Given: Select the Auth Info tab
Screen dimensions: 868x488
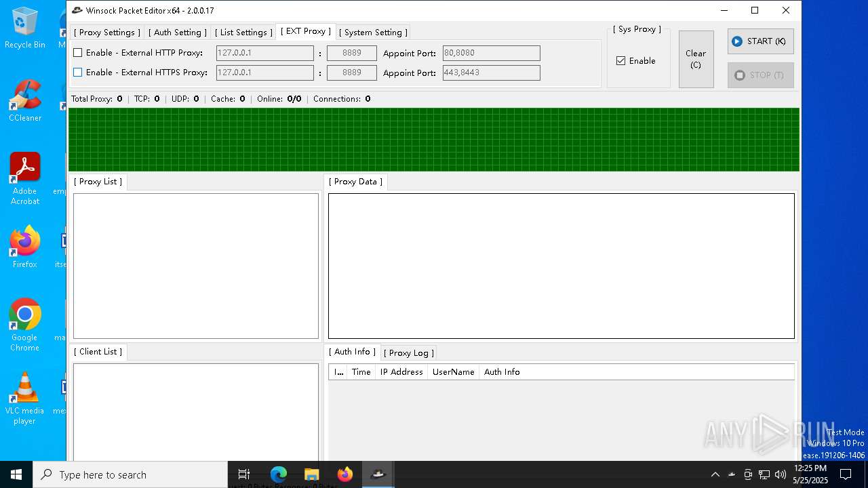Looking at the screenshot, I should click(x=353, y=352).
